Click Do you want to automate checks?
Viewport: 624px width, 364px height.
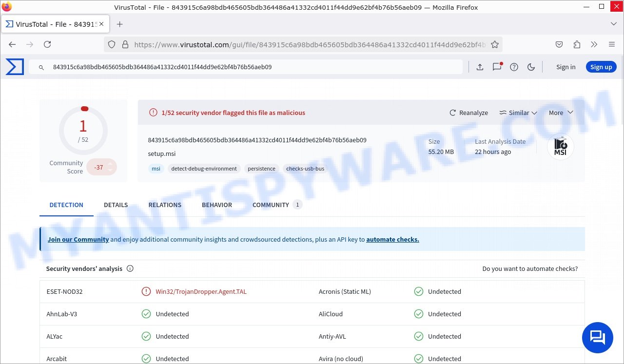click(x=530, y=268)
